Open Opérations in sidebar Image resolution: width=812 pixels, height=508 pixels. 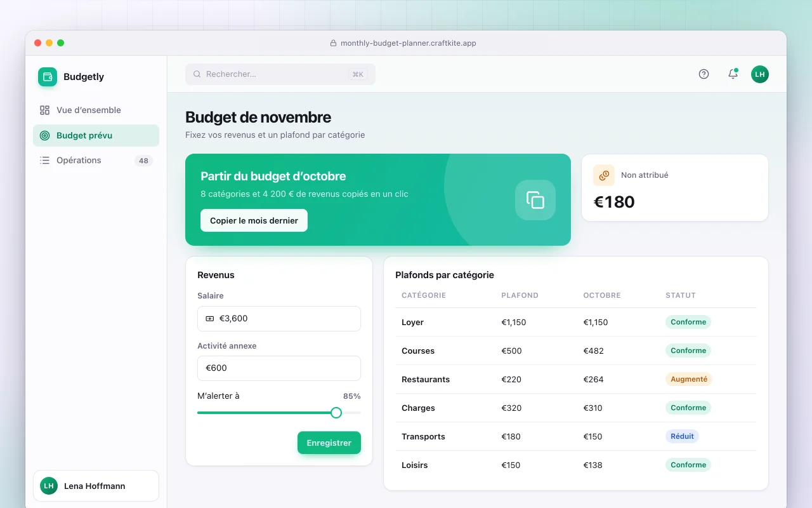(96, 160)
